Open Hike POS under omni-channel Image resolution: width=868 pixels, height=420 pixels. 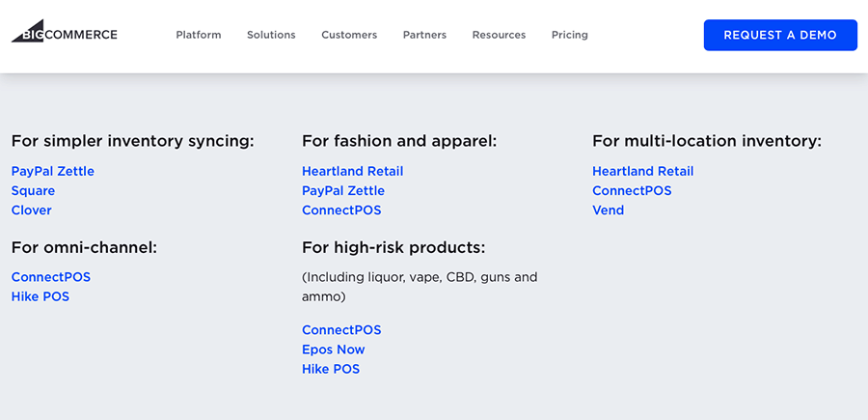point(41,296)
